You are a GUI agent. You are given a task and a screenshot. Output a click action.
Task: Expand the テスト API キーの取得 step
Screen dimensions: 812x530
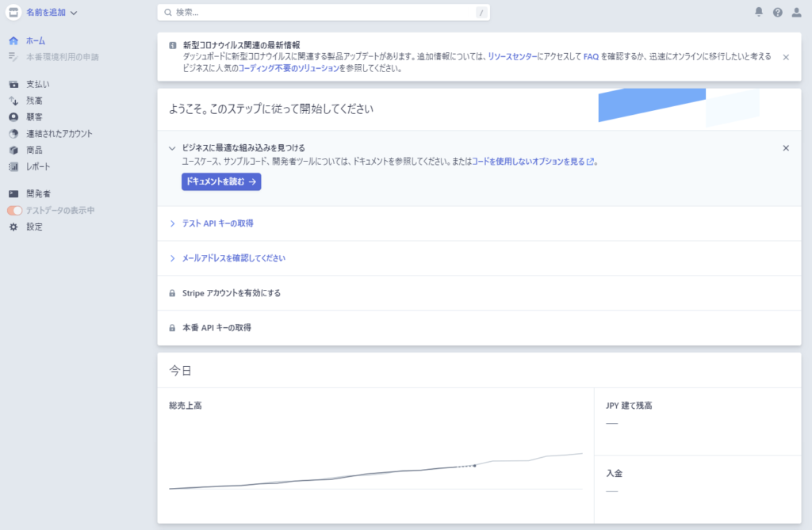[x=172, y=223]
